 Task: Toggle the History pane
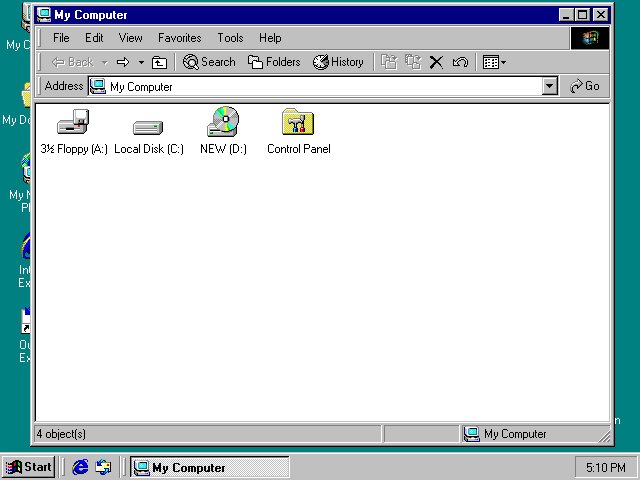pos(338,62)
